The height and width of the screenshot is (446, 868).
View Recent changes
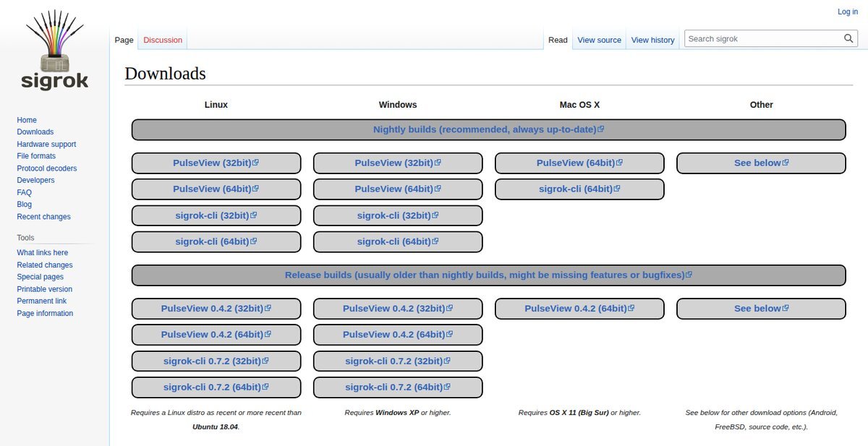pos(44,217)
